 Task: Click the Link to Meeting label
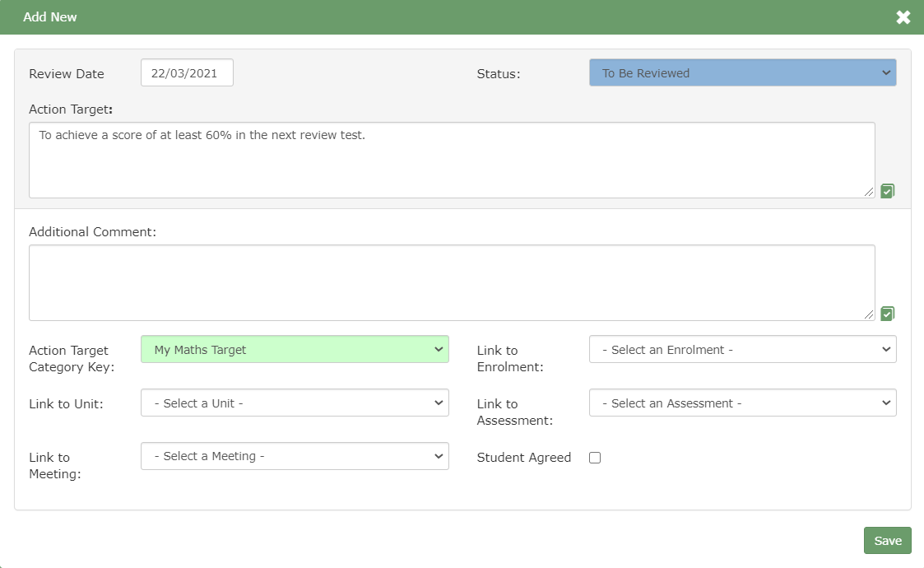point(55,465)
